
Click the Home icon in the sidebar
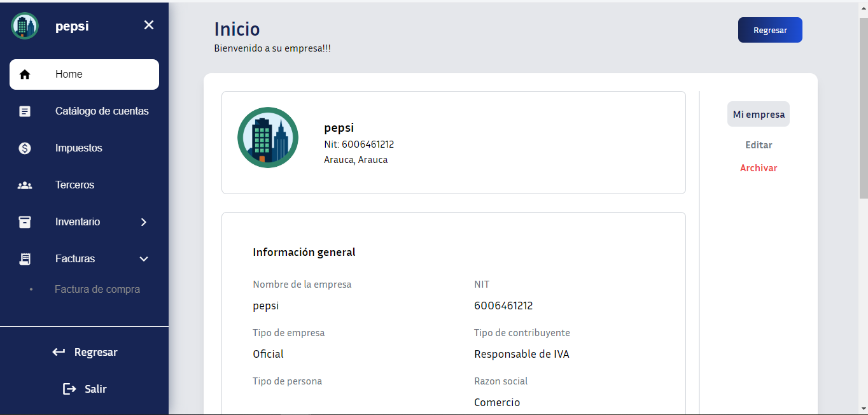pos(25,74)
